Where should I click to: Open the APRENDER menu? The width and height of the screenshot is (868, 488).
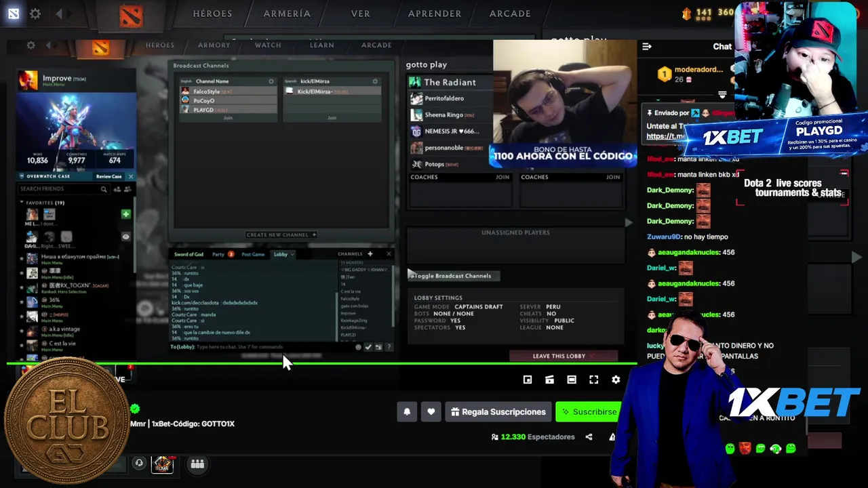pos(435,14)
